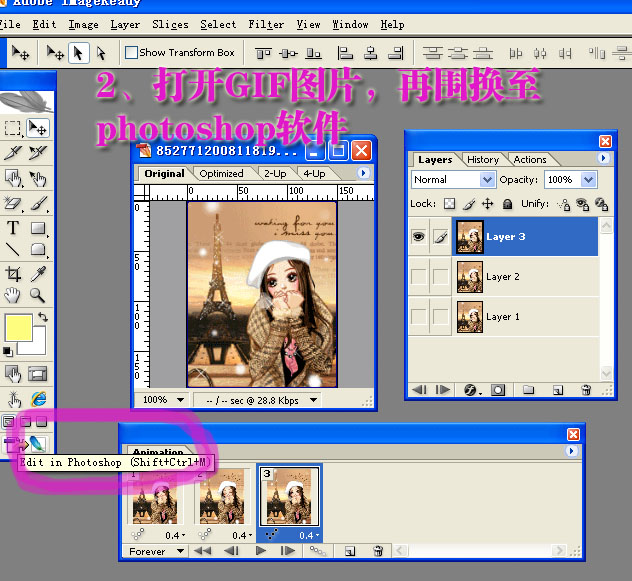Select the Rectangle shape tool
Screen dimensions: 632x581
38,228
